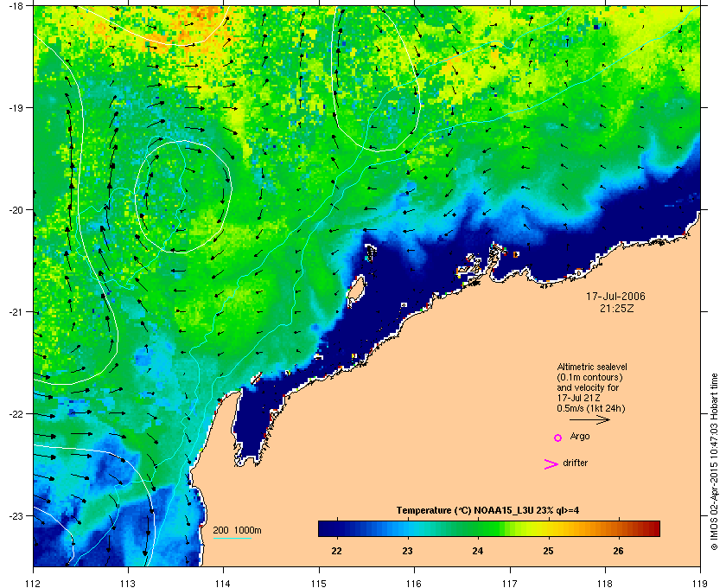Click the magenta Argo circle legend symbol
Screen dimensions: 726x588
click(557, 438)
